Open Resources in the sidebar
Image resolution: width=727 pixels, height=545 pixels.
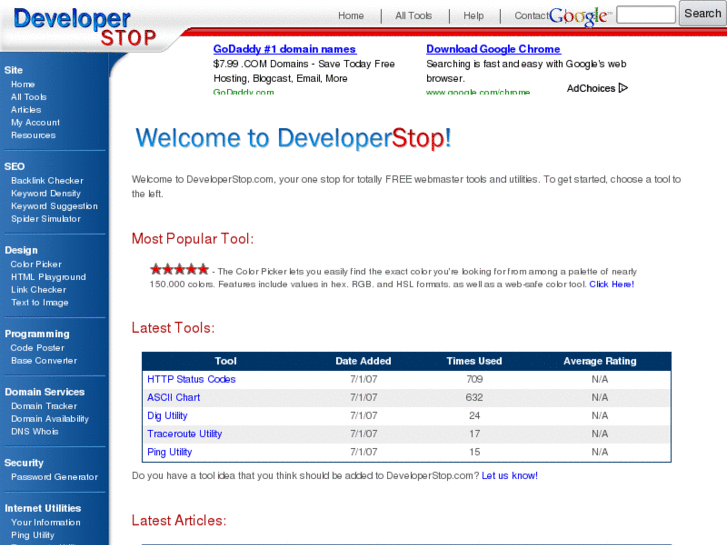33,135
